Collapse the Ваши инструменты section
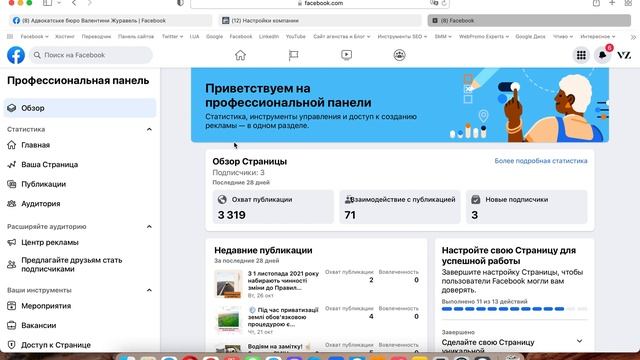This screenshot has width=640, height=360. (149, 290)
